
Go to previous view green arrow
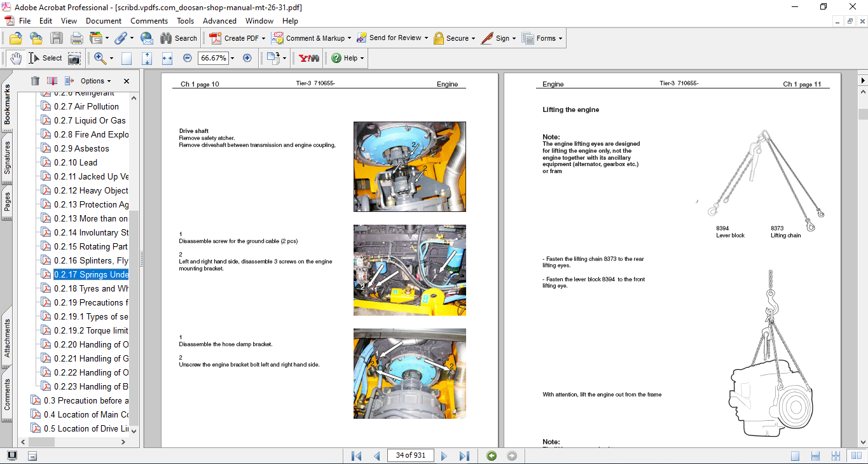pyautogui.click(x=492, y=456)
